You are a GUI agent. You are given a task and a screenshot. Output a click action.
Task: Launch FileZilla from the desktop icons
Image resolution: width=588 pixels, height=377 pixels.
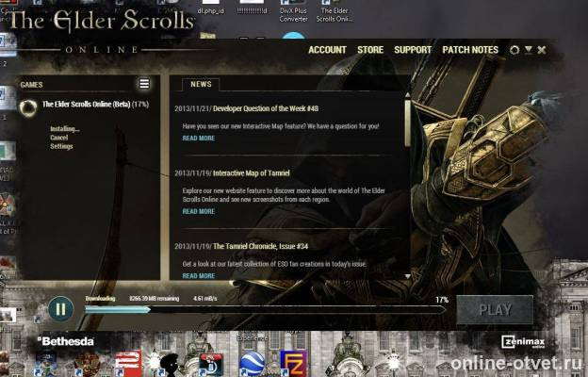(x=294, y=362)
